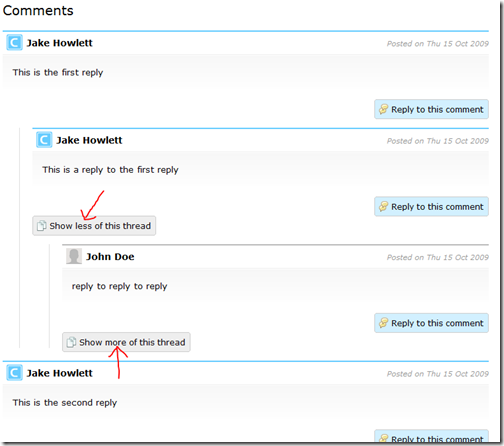Click the page icon in Show less button

click(42, 226)
